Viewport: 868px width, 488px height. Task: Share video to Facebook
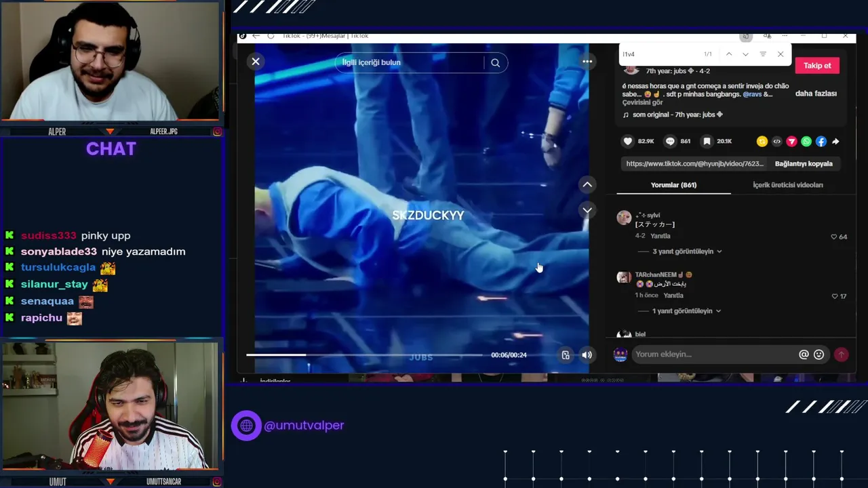click(x=821, y=142)
